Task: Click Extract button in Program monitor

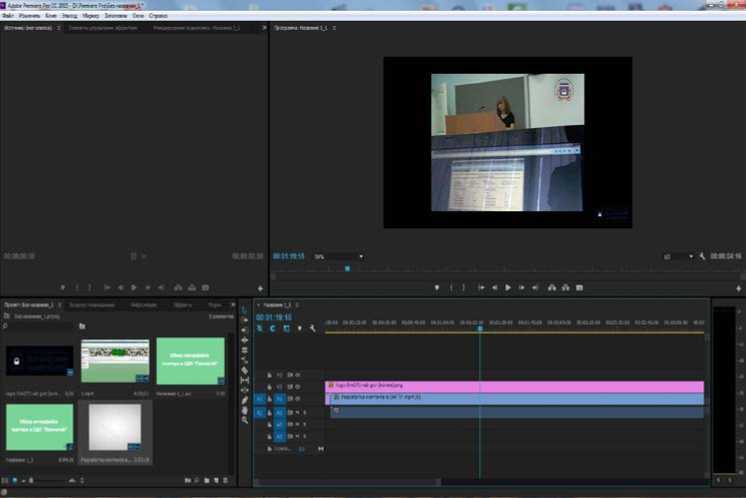Action: pos(566,288)
